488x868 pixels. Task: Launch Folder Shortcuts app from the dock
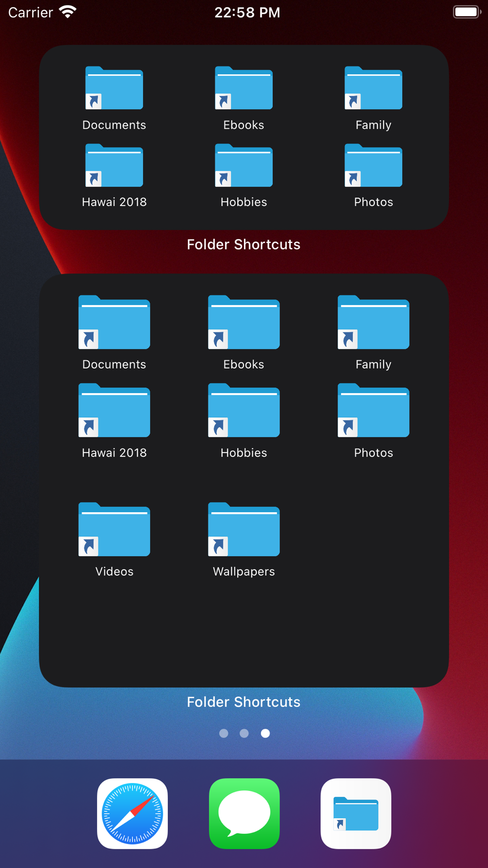coord(356,813)
